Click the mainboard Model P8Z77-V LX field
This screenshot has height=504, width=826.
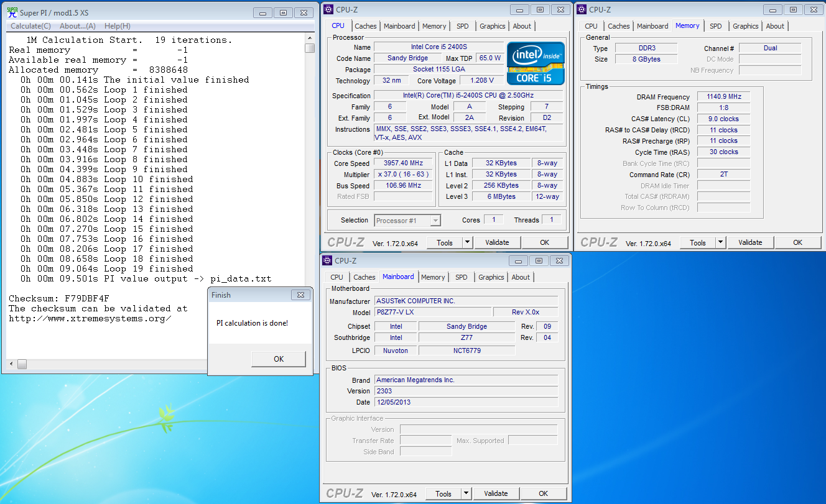point(432,312)
